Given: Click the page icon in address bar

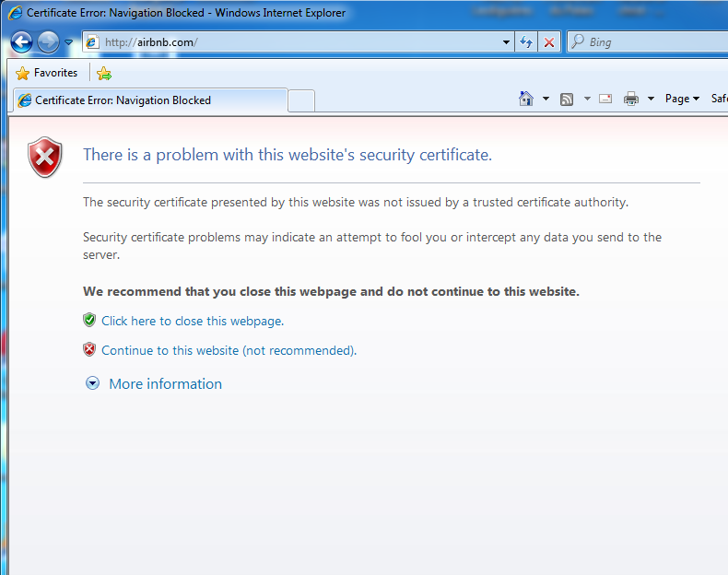Looking at the screenshot, I should coord(92,42).
